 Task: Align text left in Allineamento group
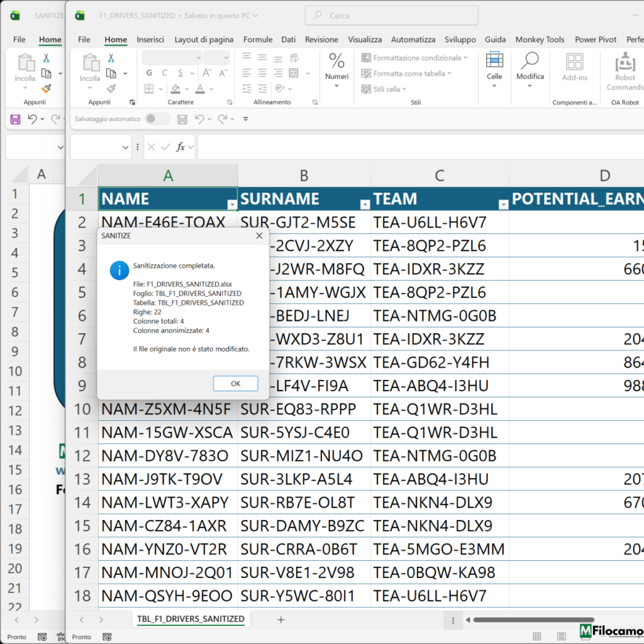point(247,73)
